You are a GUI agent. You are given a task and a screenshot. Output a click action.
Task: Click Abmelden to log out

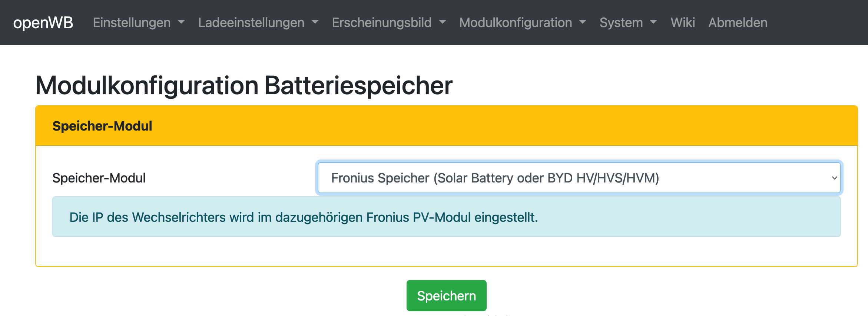(x=738, y=23)
